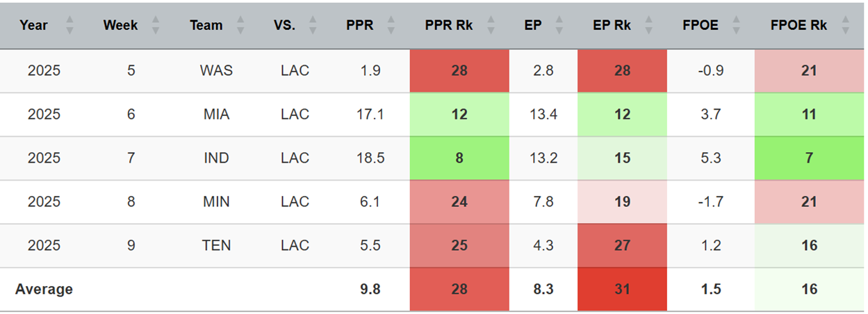
Task: Select the Team column header text
Action: [x=206, y=26]
